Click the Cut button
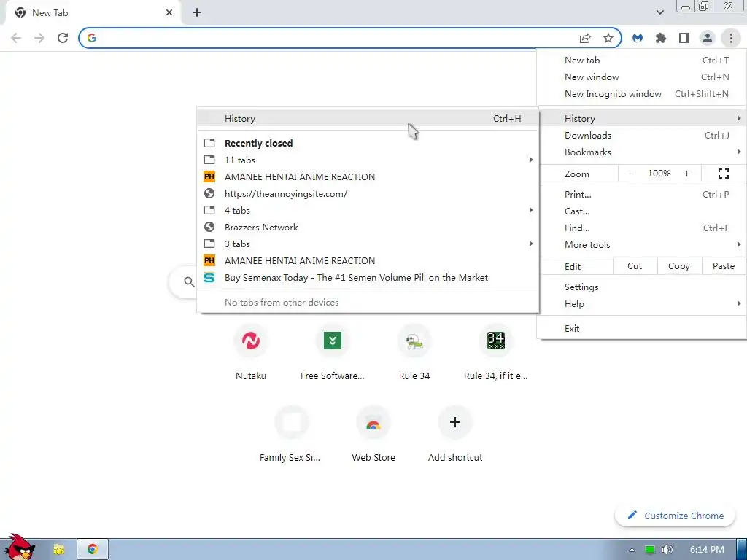Image resolution: width=747 pixels, height=560 pixels. click(x=635, y=266)
